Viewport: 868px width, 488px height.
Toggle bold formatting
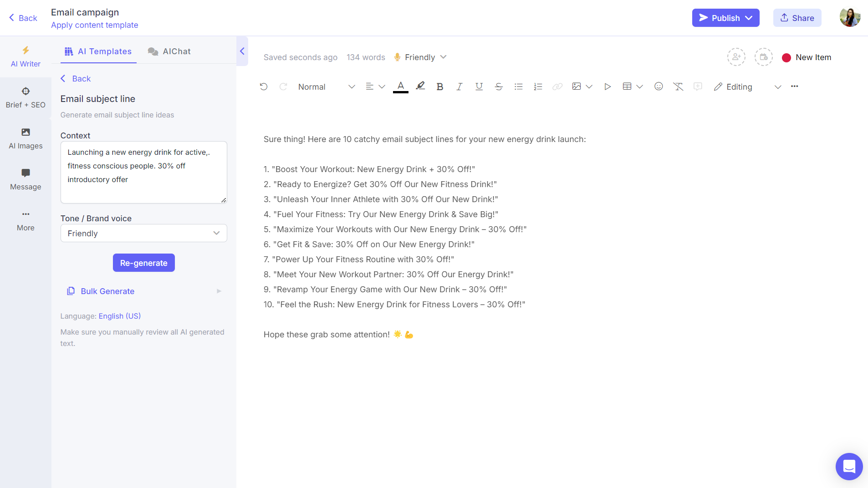click(x=440, y=86)
